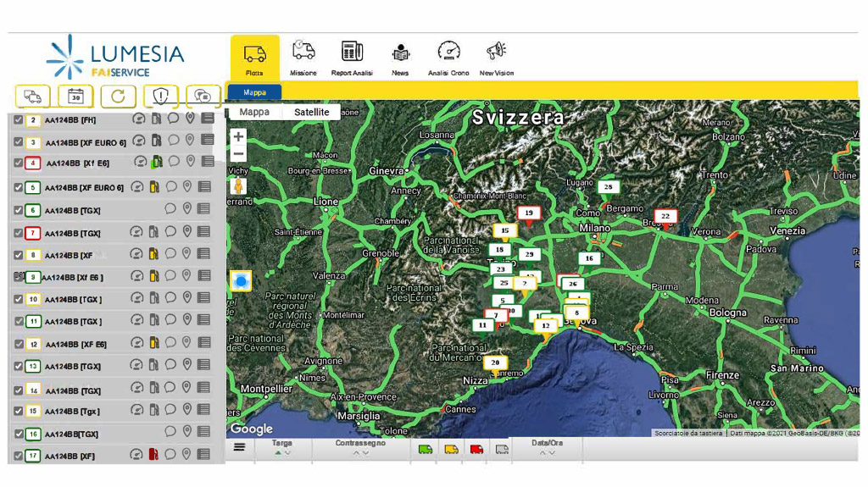Toggle checkbox for vehicle 6 TGX
Screen dimensions: 868x487
coord(19,210)
